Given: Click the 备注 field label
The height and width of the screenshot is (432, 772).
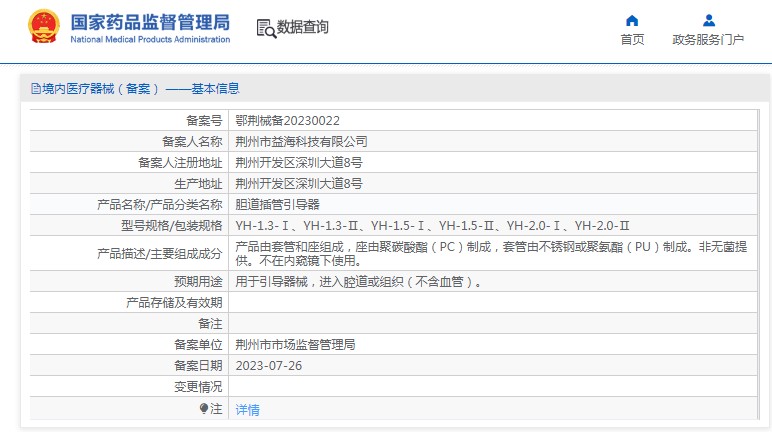Looking at the screenshot, I should point(210,324).
